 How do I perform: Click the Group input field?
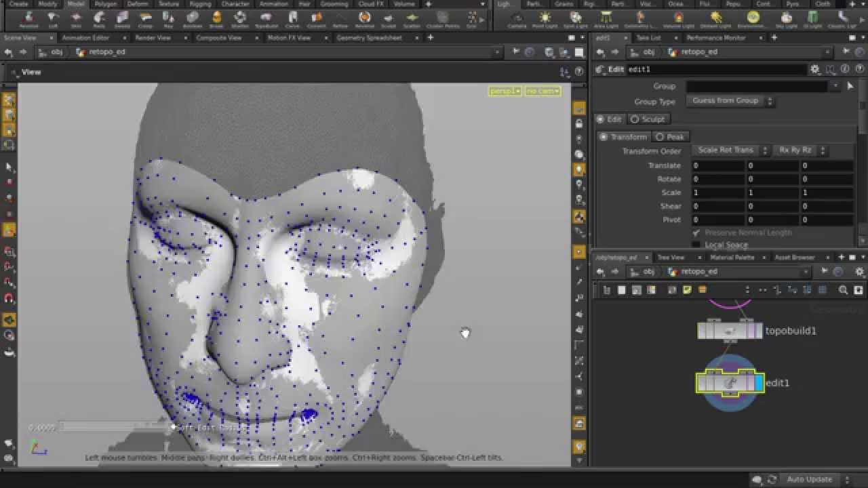point(757,86)
